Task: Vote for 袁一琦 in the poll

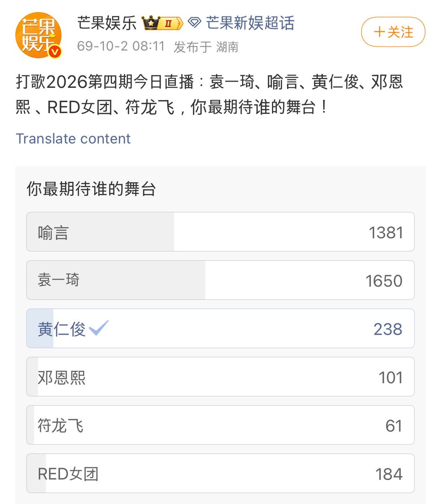Action: 220,280
